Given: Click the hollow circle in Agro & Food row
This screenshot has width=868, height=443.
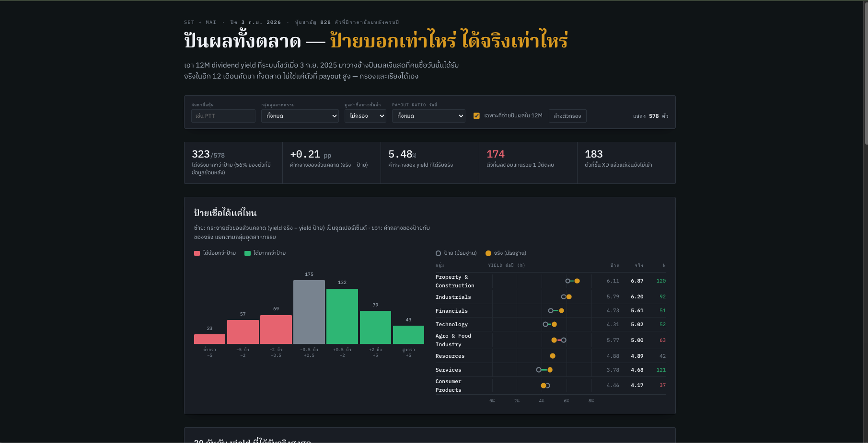Looking at the screenshot, I should click(564, 340).
